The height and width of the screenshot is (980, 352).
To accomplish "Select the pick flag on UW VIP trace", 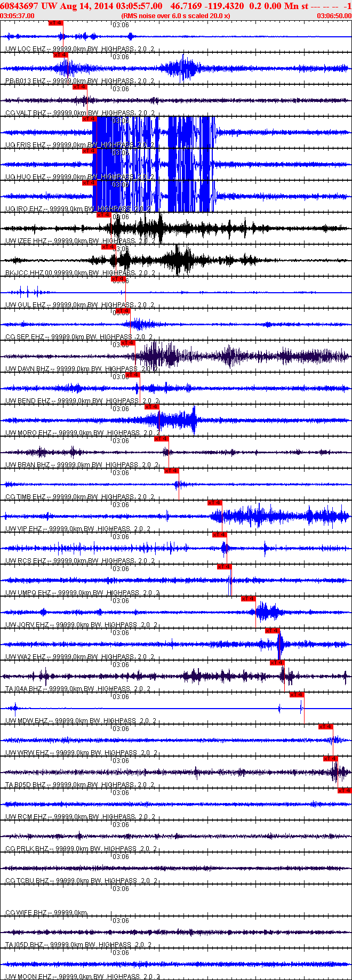I will point(214,503).
